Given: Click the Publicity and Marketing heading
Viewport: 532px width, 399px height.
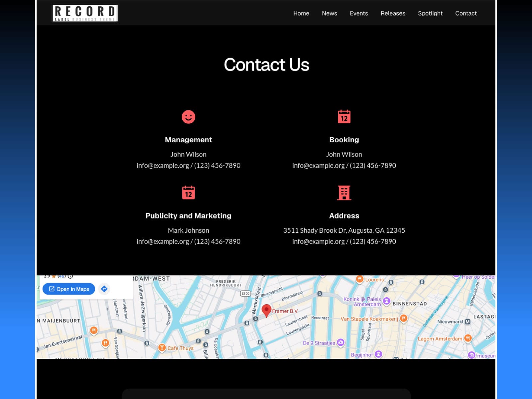Looking at the screenshot, I should tap(189, 216).
